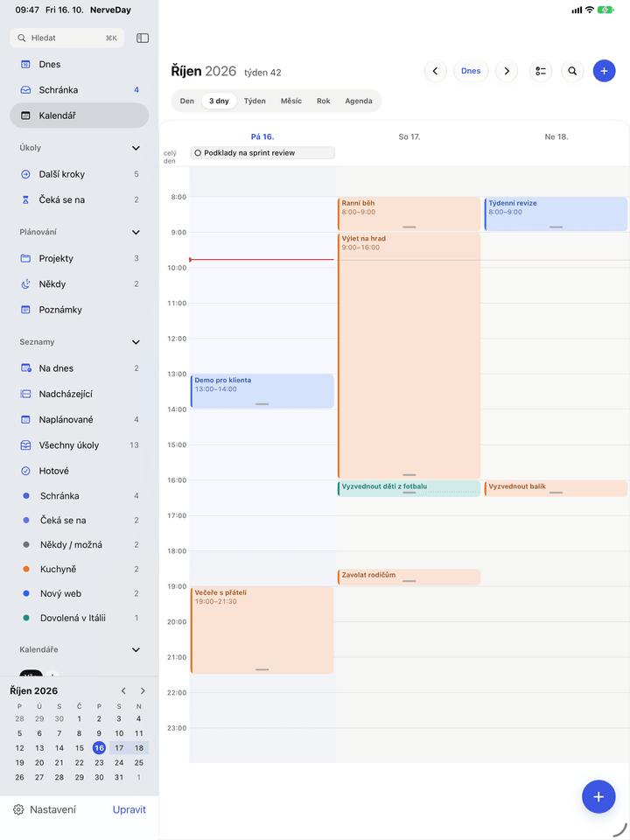Open the Někdy moon item

click(80, 283)
